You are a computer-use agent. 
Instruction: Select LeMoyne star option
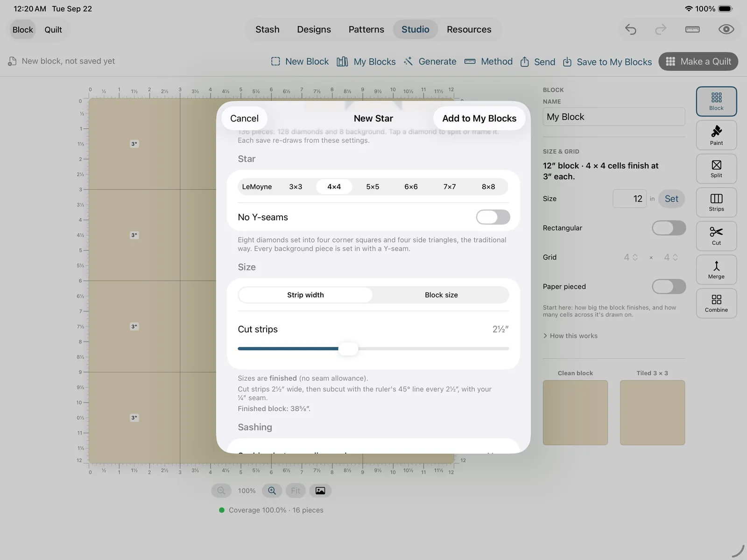[x=257, y=187]
